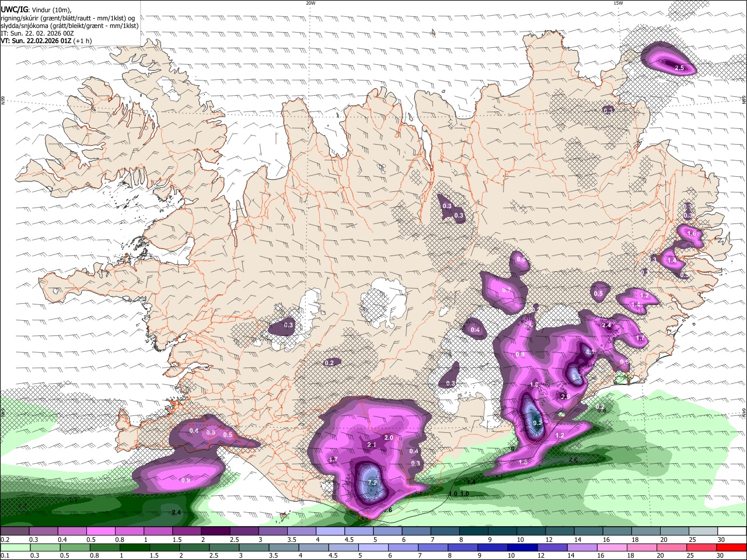Click the 2.0 value on the map
The image size is (747, 560).
(x=389, y=437)
